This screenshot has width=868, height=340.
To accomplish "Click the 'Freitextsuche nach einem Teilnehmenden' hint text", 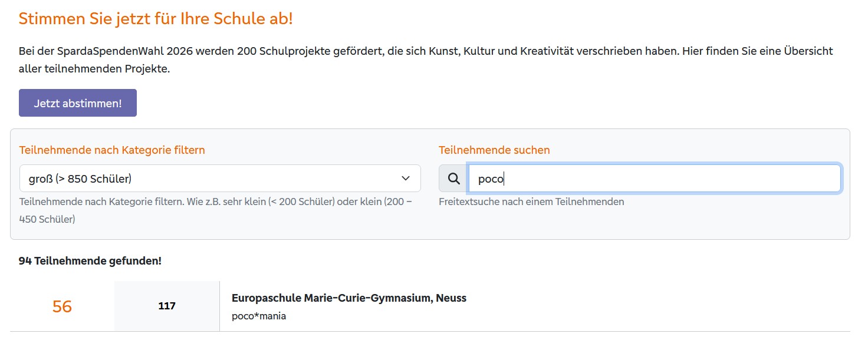I will [531, 202].
